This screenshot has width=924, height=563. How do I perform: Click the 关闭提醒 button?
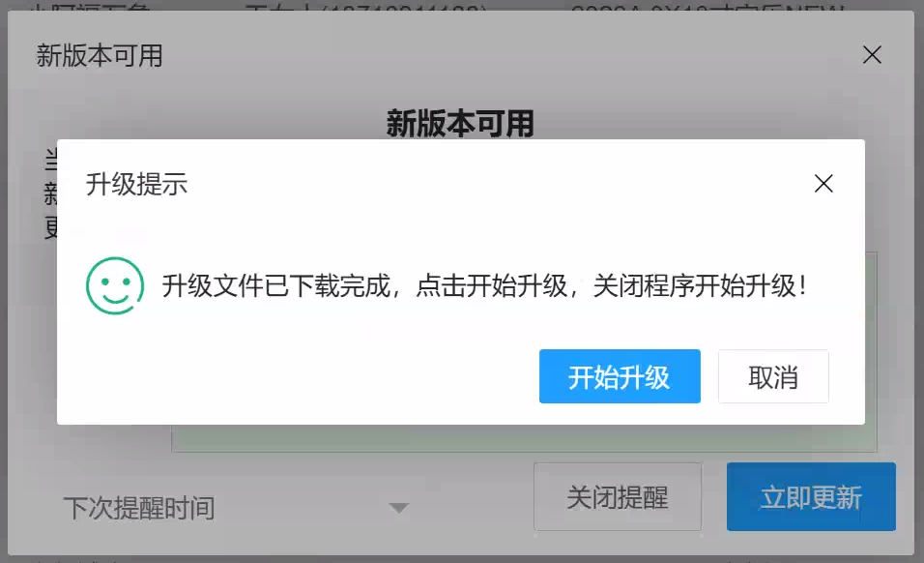pyautogui.click(x=618, y=496)
